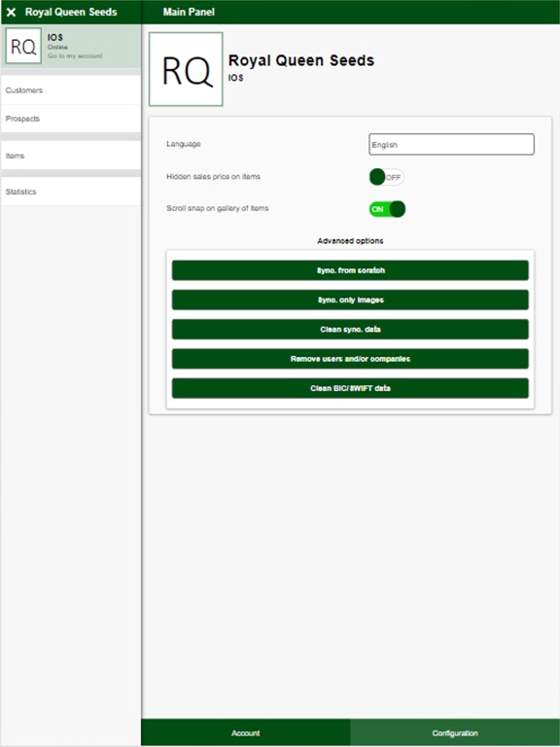Click the large RQ company logo
This screenshot has width=560, height=747.
(186, 69)
